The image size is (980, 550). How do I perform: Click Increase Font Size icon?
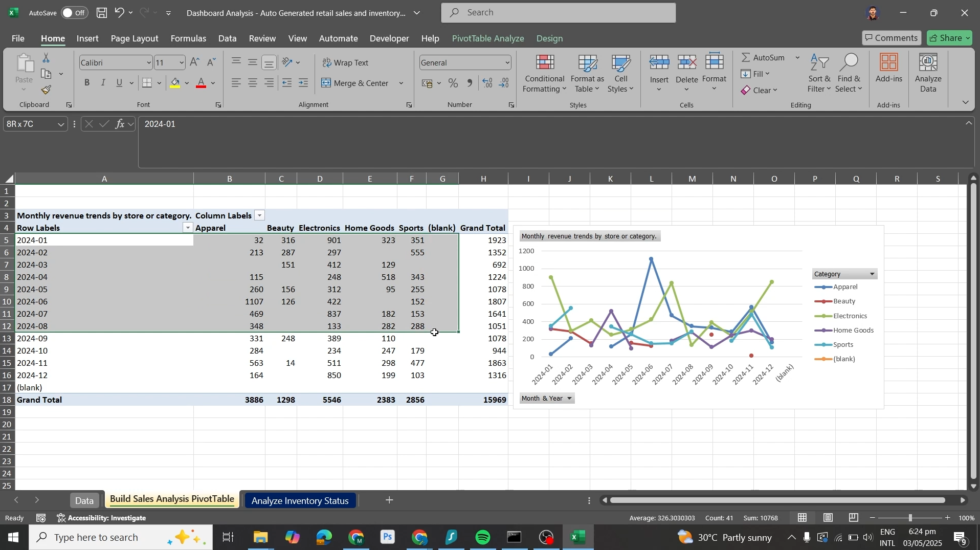click(195, 62)
